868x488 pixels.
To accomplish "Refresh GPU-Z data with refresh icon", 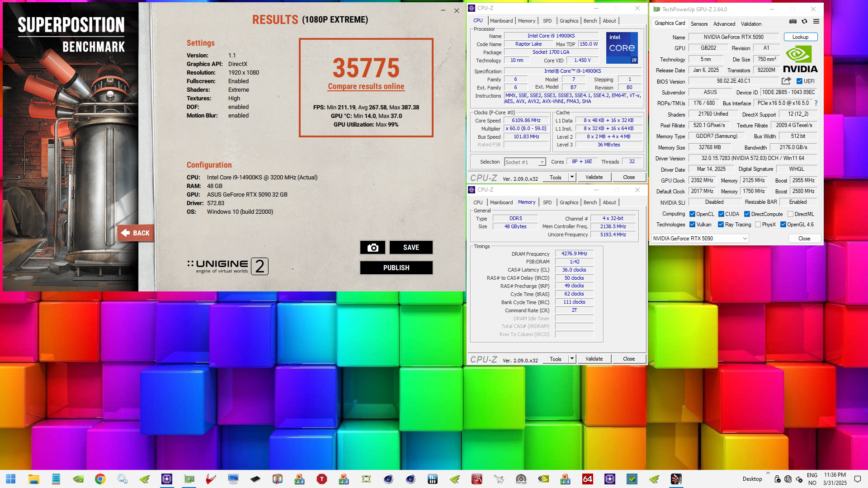I will tap(804, 21).
